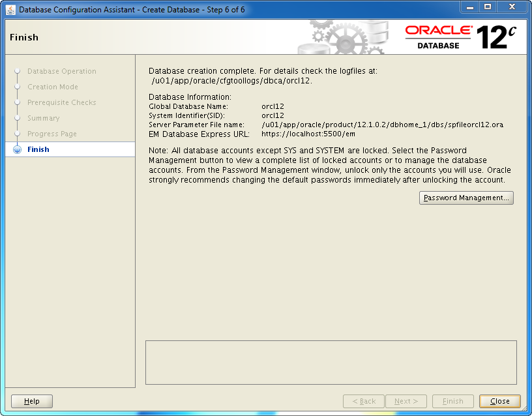Click the EM Express URL https://localhost:5500/em
Image resolution: width=532 pixels, height=416 pixels.
[308, 134]
